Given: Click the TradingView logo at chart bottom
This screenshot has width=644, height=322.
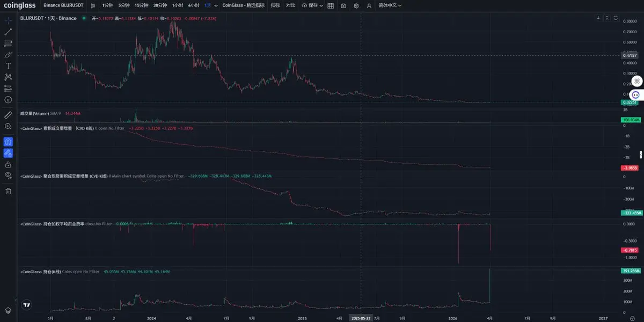Looking at the screenshot, I should coord(26,304).
